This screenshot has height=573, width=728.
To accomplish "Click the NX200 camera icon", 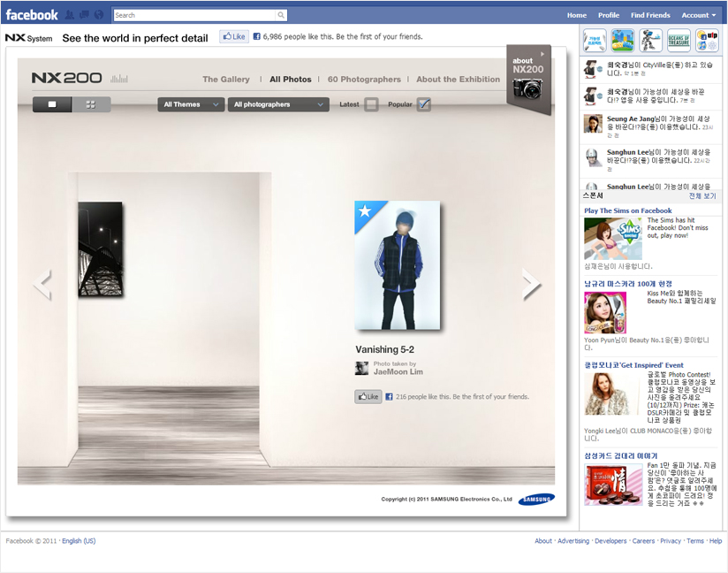I will [x=527, y=88].
